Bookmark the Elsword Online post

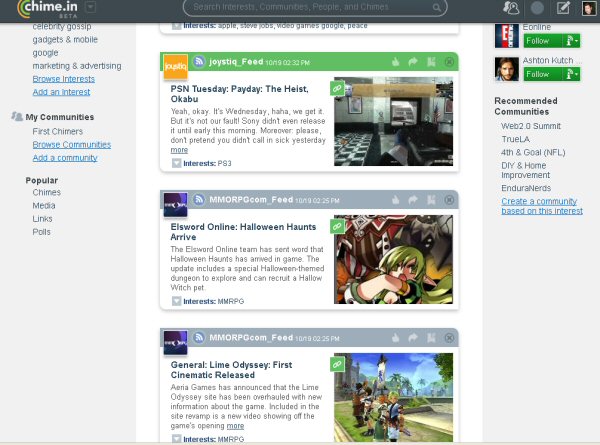coord(431,200)
